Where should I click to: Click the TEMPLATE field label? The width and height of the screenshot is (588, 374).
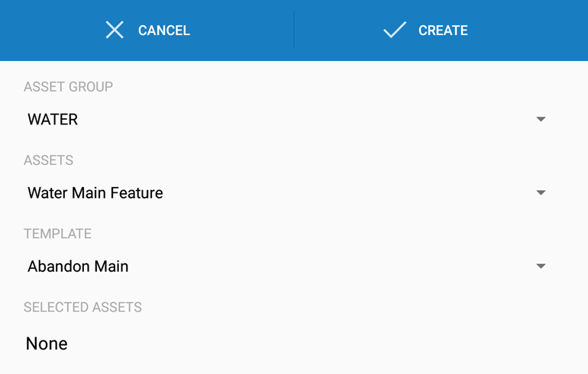tap(57, 234)
